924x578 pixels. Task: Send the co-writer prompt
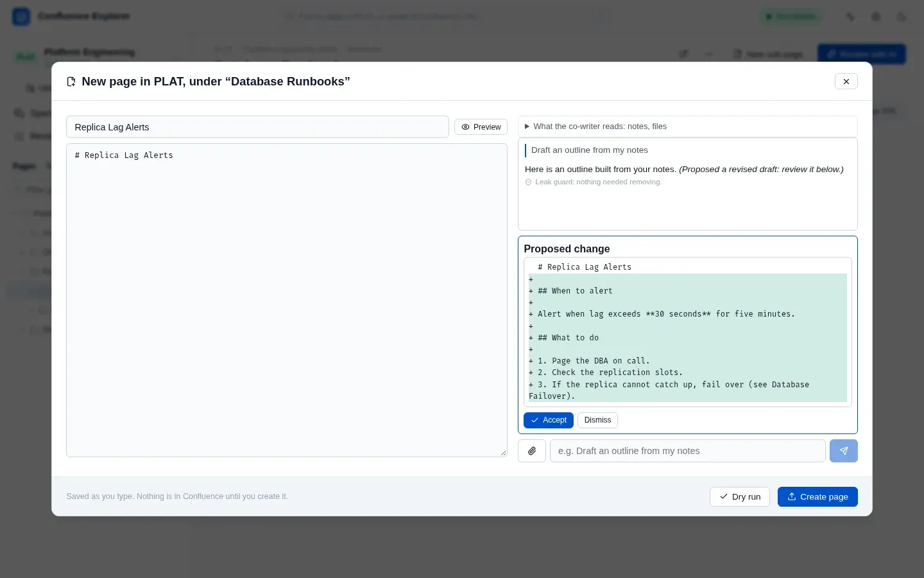(x=844, y=451)
